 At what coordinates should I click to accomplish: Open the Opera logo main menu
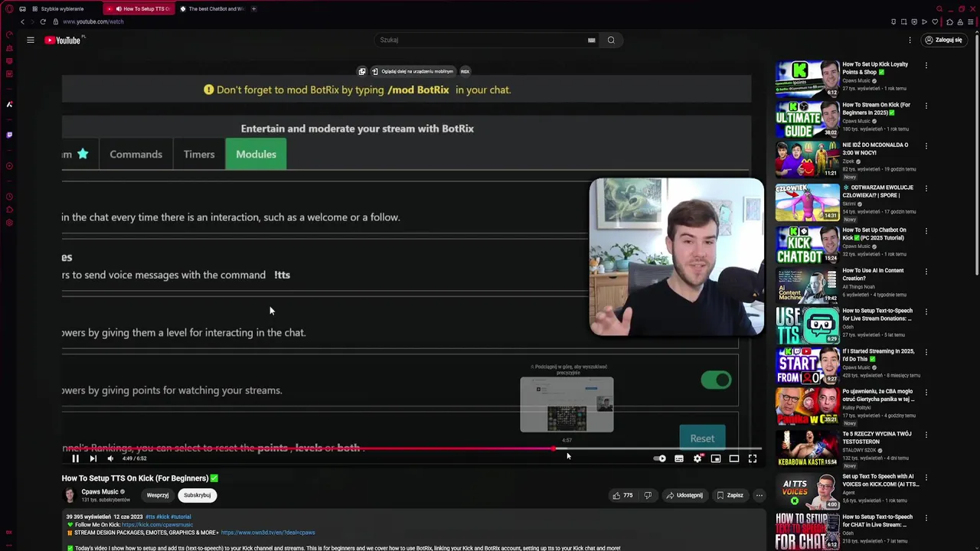(9, 8)
